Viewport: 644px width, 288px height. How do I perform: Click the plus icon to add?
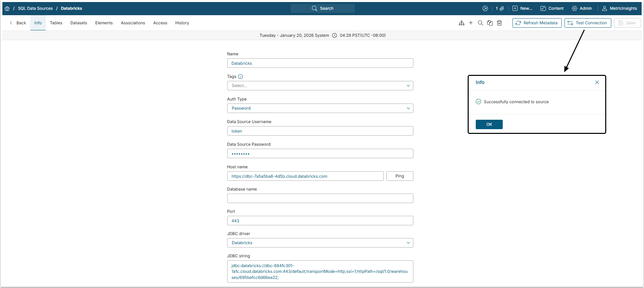471,23
